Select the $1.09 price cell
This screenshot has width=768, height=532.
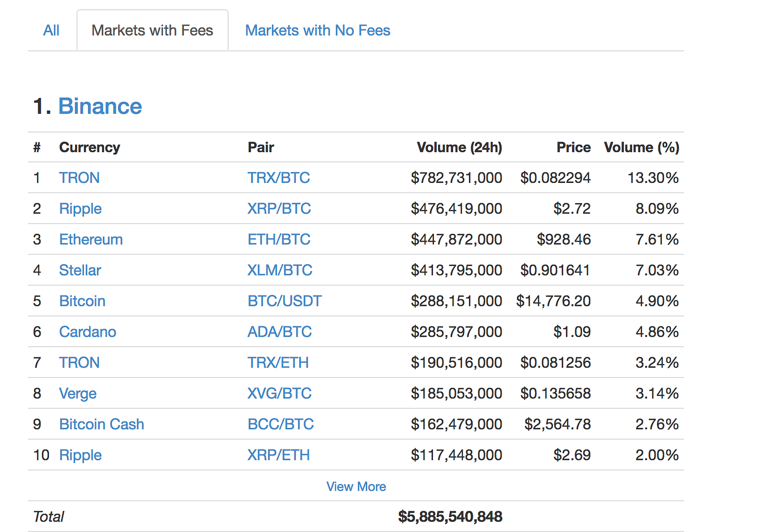[x=572, y=331]
